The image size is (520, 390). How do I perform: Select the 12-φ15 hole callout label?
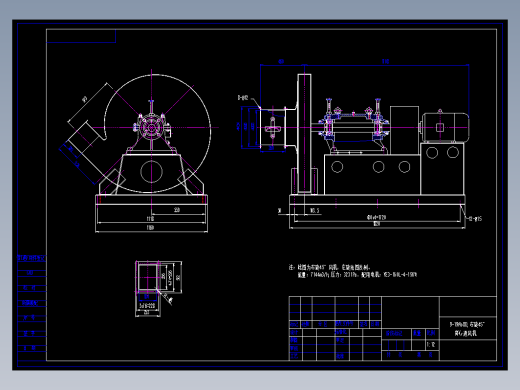pos(475,219)
